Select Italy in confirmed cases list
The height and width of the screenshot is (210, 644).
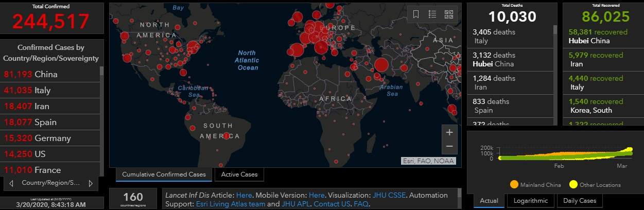click(42, 90)
